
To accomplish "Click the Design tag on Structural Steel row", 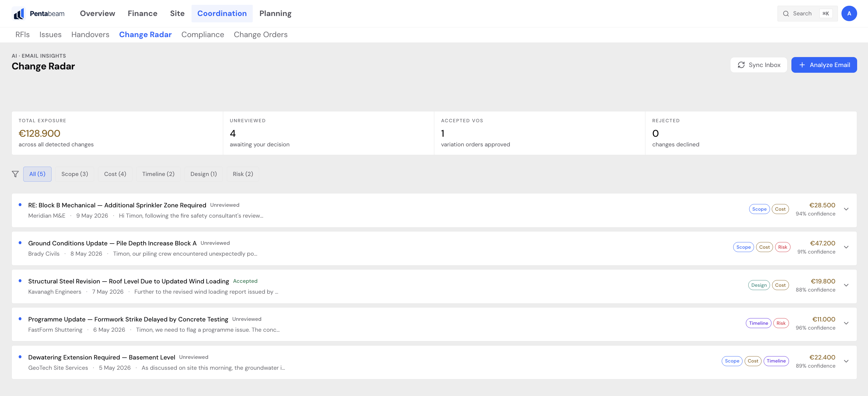I will point(759,285).
